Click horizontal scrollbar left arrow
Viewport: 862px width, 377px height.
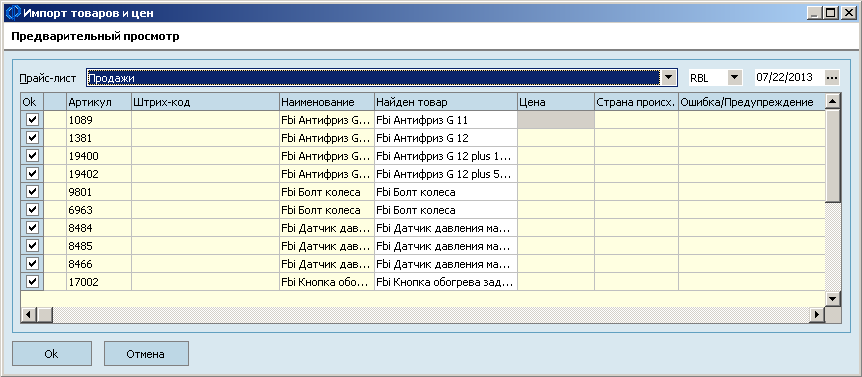(x=29, y=314)
